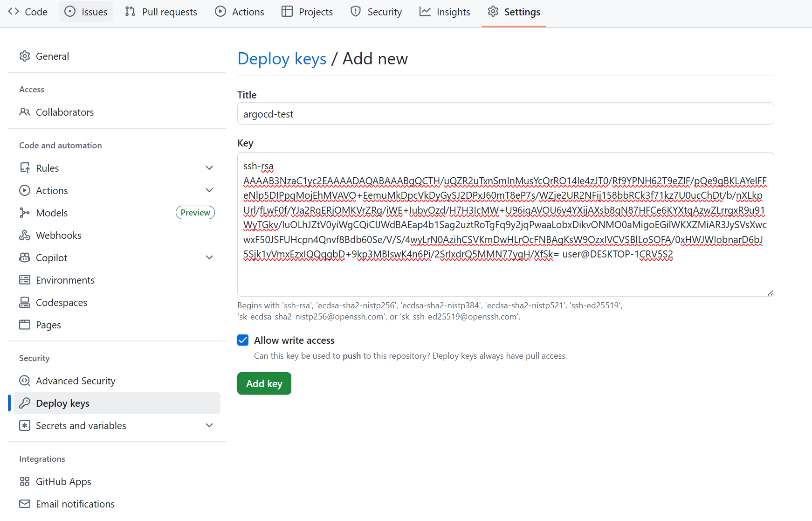Open Codespaces settings in sidebar
Viewport: 812px width, 521px height.
[x=117, y=303]
